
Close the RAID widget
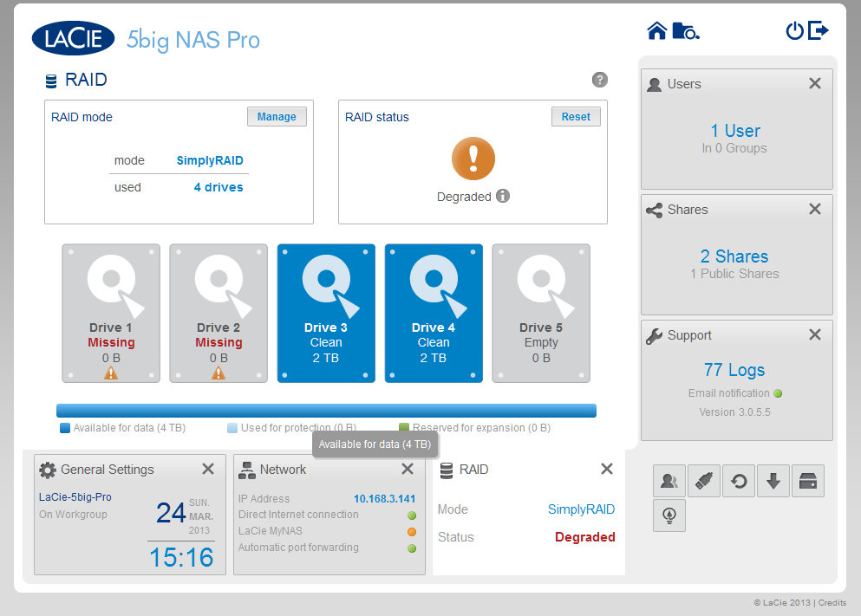coord(607,469)
